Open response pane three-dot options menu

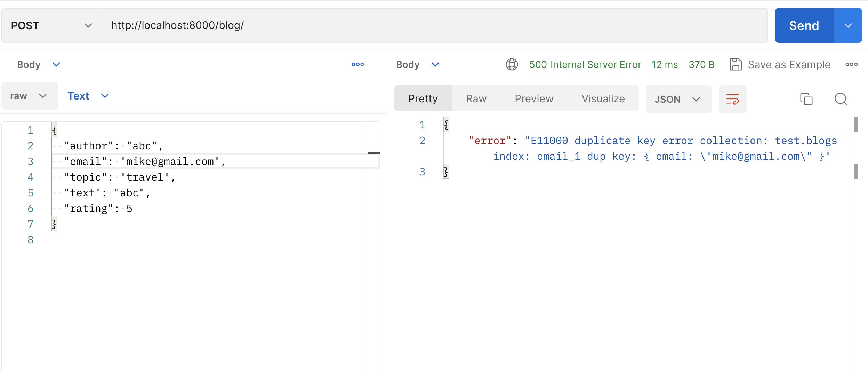(x=851, y=64)
